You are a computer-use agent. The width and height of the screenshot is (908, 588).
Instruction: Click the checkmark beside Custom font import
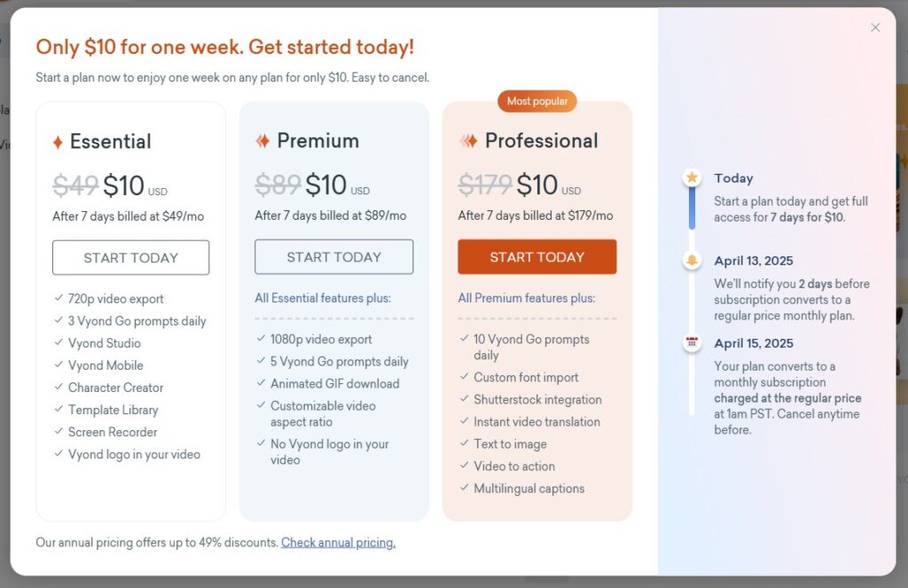(x=464, y=377)
